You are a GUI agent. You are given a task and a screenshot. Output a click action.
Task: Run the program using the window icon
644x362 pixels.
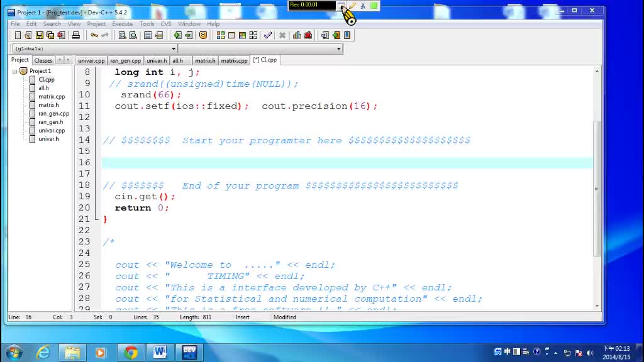(231, 35)
